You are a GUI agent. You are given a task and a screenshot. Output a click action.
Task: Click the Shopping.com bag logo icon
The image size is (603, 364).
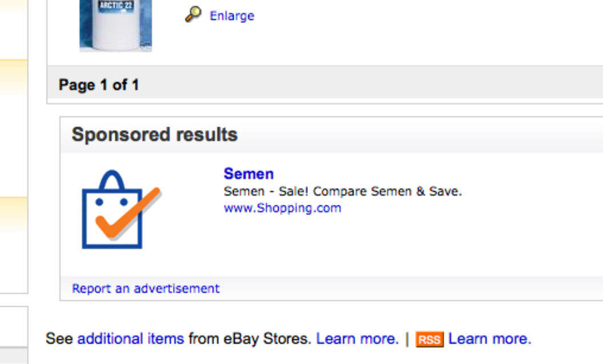coord(121,209)
